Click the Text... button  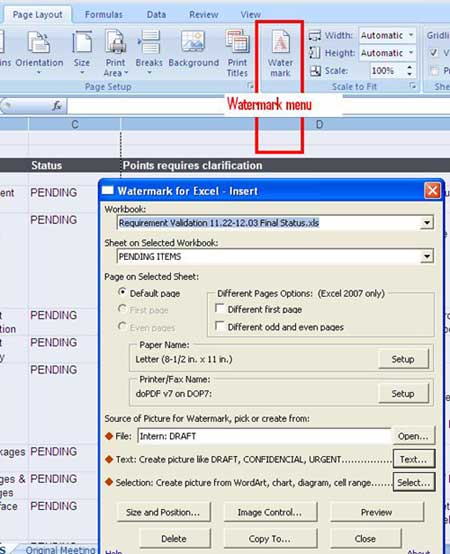(x=413, y=459)
